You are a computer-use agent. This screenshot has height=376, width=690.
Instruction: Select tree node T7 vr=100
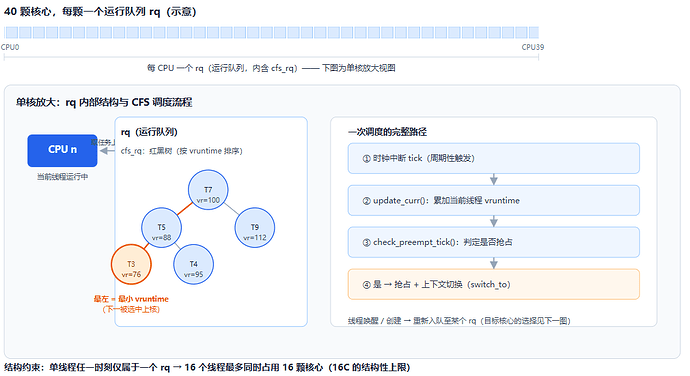pyautogui.click(x=208, y=190)
